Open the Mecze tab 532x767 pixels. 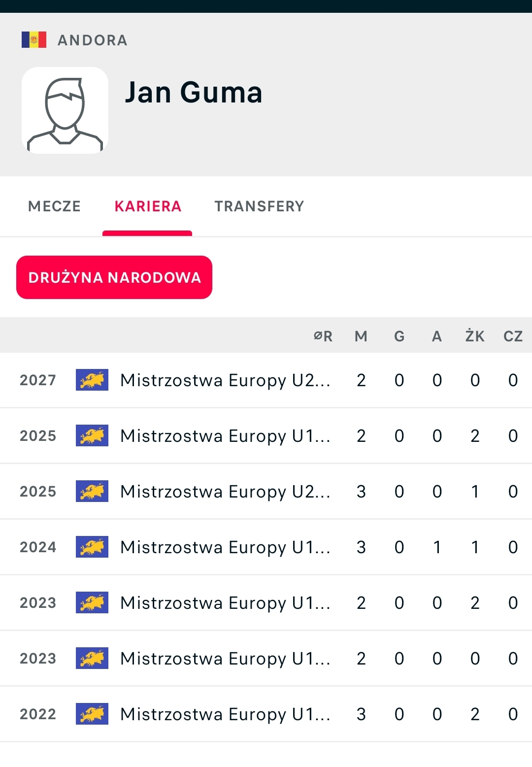[x=54, y=206]
